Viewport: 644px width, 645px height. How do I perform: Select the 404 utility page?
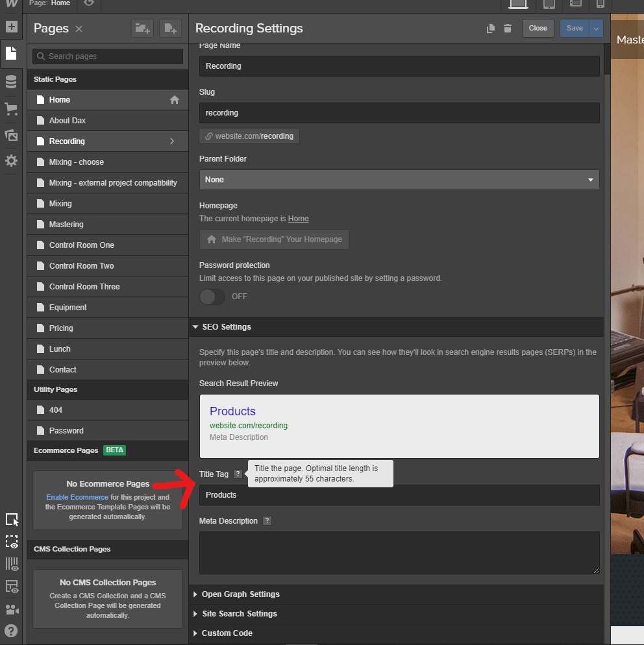(108, 410)
